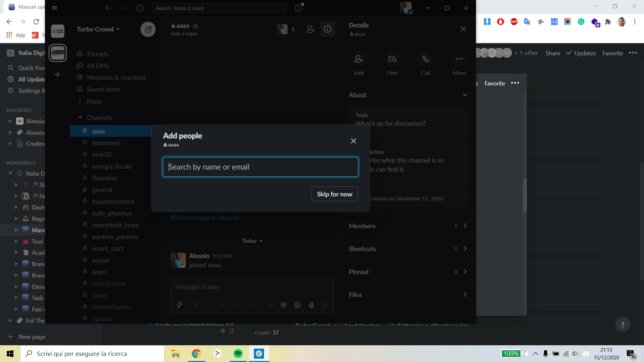Screen dimensions: 644x362
Task: Open Saved items in sidebar
Action: (x=103, y=89)
